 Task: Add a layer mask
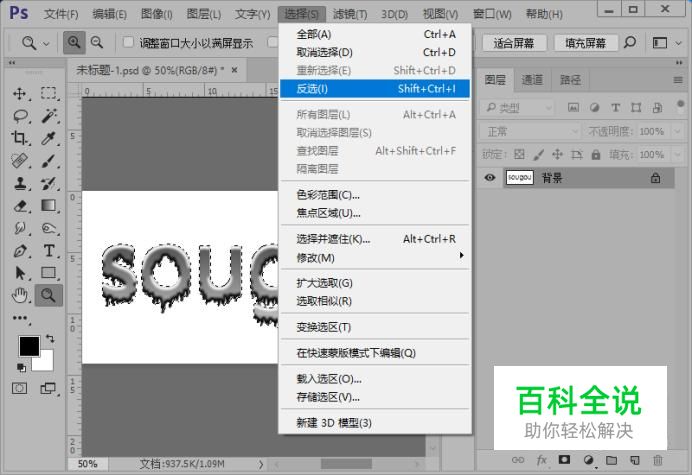coord(564,460)
